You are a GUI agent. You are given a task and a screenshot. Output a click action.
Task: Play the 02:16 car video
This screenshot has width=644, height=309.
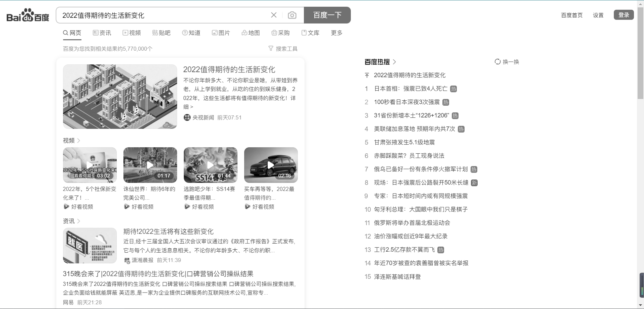click(271, 165)
